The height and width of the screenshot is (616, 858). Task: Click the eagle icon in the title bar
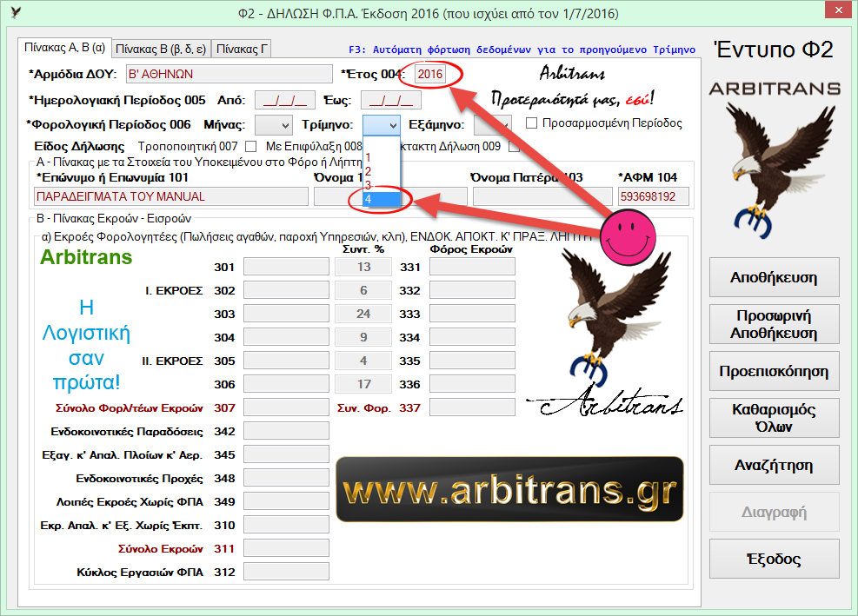click(x=16, y=12)
